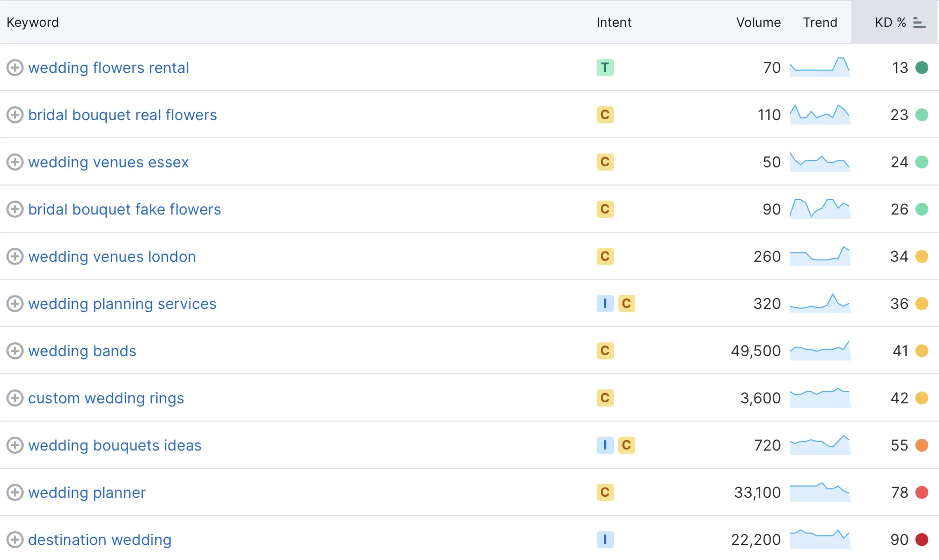The image size is (939, 560).
Task: Click the trend sparkline for bridal bouquet fake flowers
Action: pos(820,209)
